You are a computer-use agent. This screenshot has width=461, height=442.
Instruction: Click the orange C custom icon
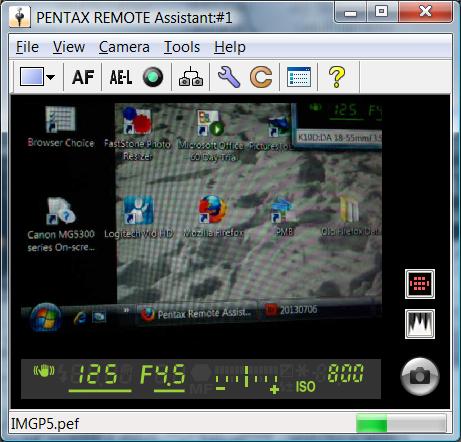[x=261, y=77]
